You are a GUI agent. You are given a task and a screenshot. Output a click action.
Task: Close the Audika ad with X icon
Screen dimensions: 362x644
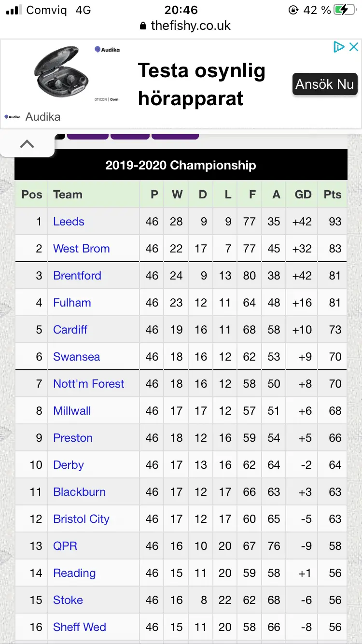[x=354, y=47]
